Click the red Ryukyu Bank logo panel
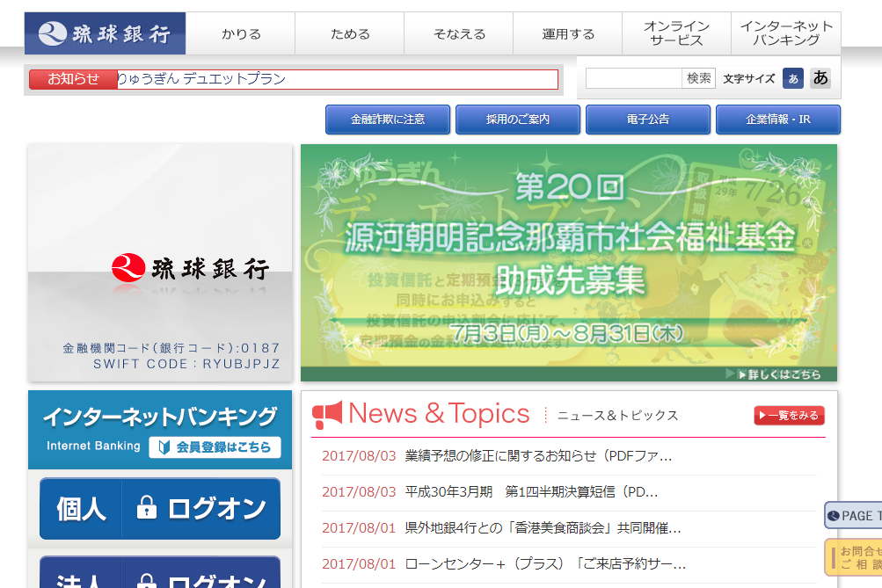 160,263
